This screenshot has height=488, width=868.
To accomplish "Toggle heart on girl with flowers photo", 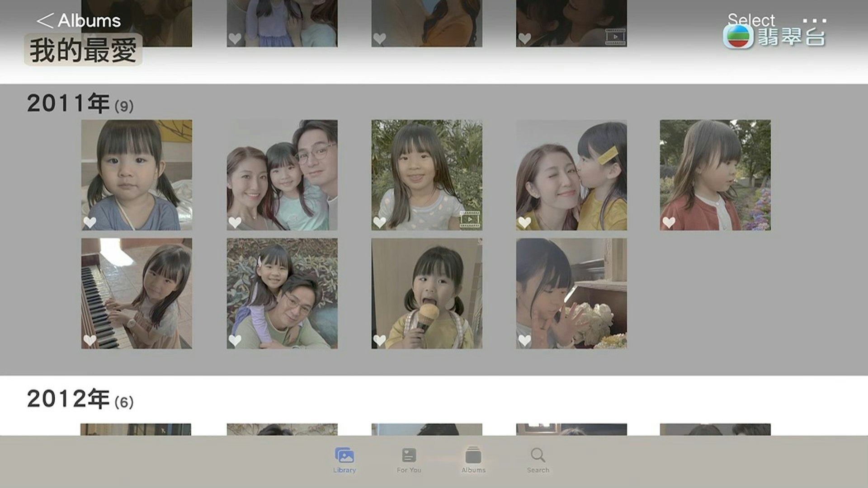I will click(x=524, y=340).
